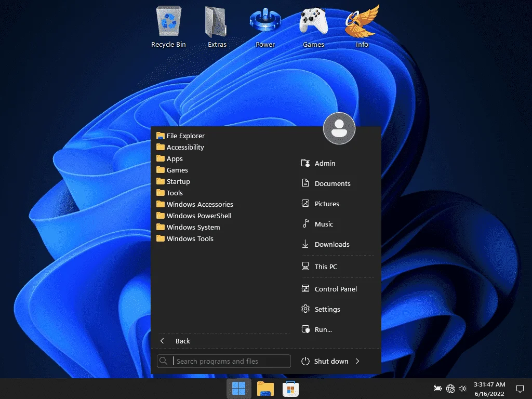Click the network globe tray icon
Image resolution: width=532 pixels, height=399 pixels.
tap(450, 389)
